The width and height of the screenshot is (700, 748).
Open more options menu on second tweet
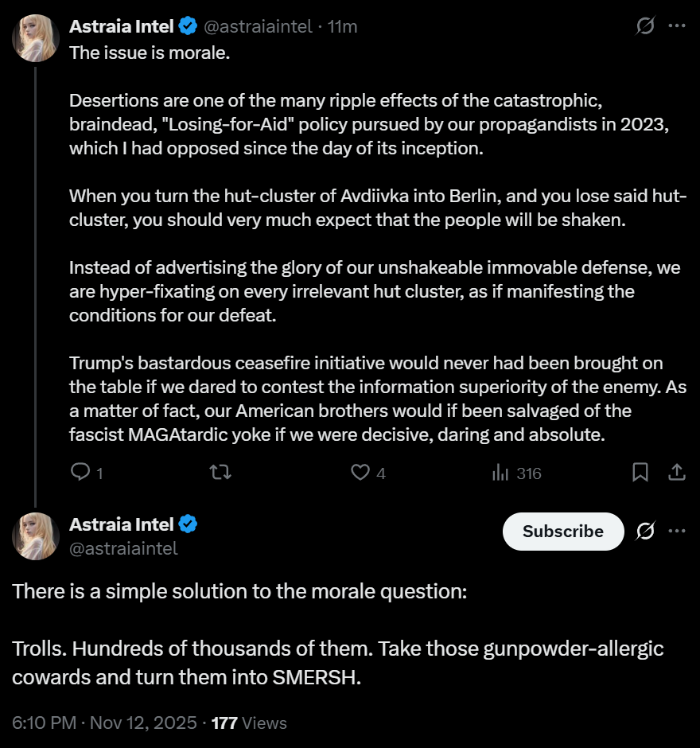[x=677, y=532]
